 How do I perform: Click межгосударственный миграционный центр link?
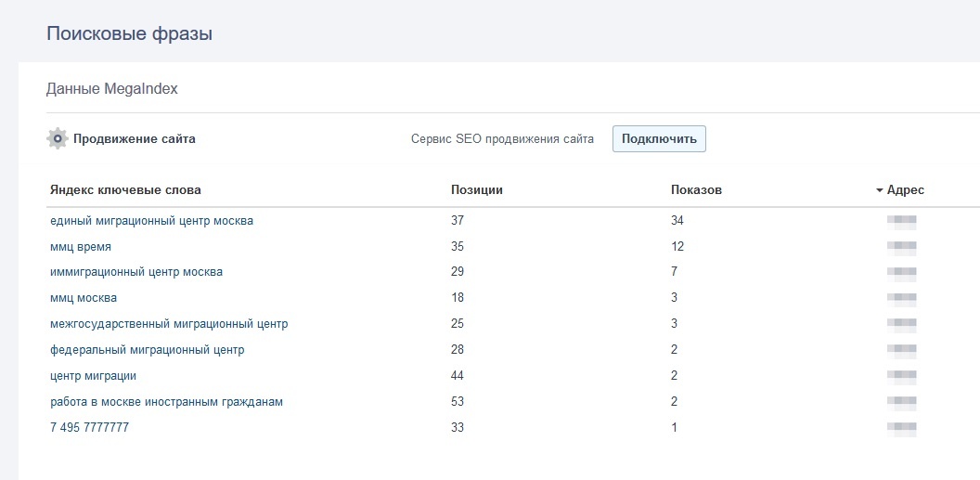[x=169, y=324]
